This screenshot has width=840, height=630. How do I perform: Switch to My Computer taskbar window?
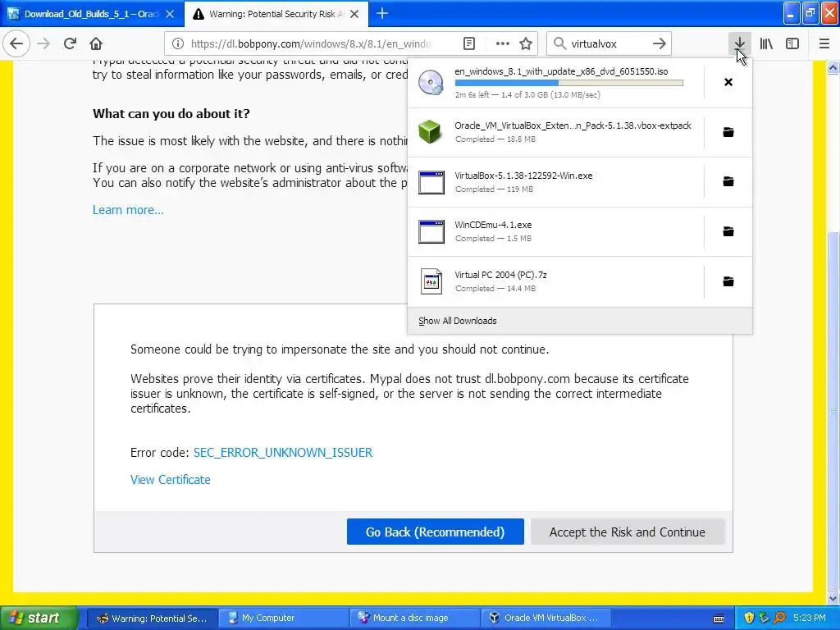click(x=284, y=619)
